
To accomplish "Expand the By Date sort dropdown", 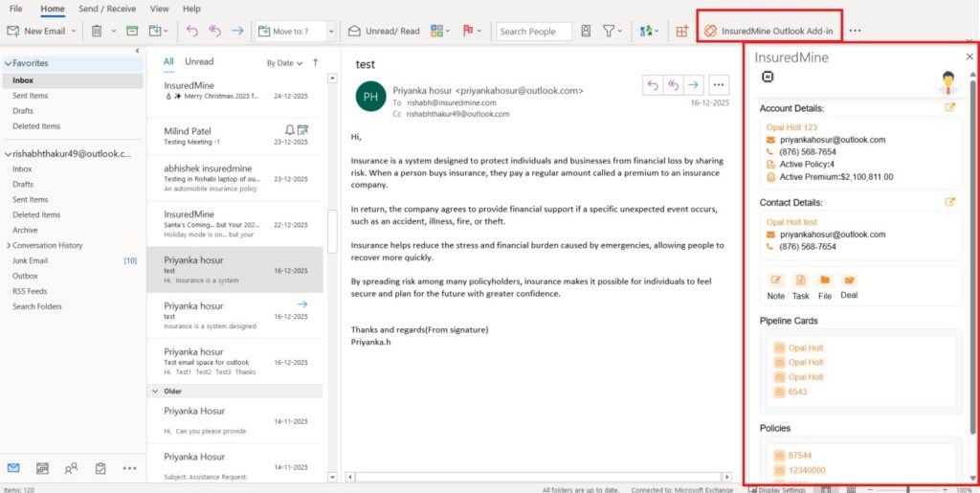I will 284,63.
